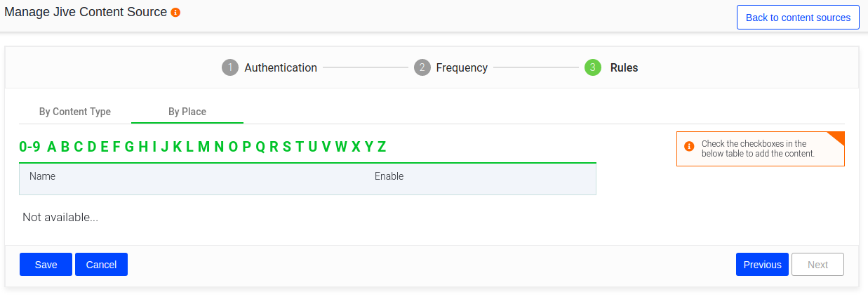Select the By Place tab
868x297 pixels.
tap(187, 112)
